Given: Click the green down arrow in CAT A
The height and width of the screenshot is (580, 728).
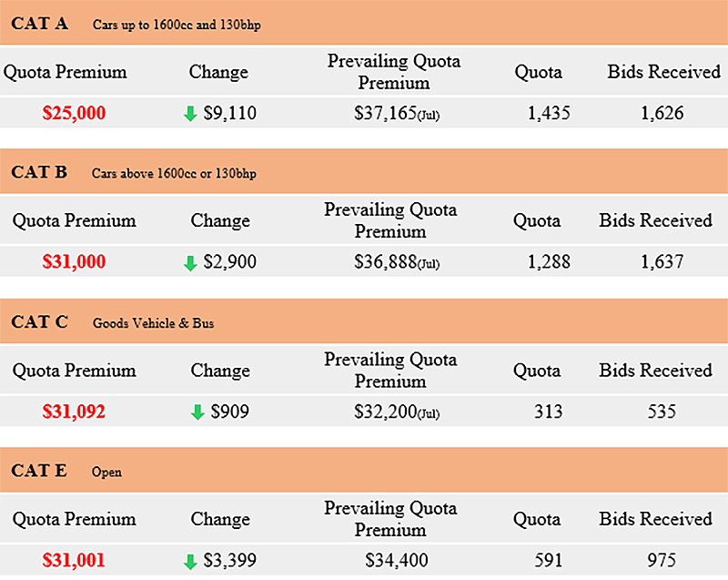Looking at the screenshot, I should [x=190, y=114].
